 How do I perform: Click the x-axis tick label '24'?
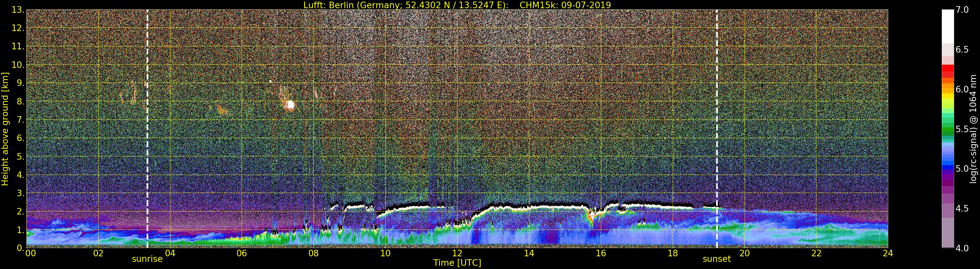[x=888, y=253]
